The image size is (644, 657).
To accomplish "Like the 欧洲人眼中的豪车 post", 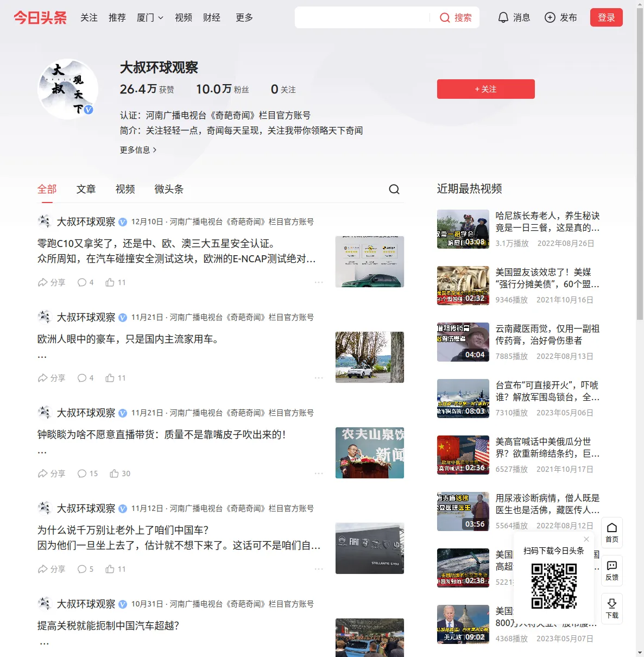I will (116, 378).
